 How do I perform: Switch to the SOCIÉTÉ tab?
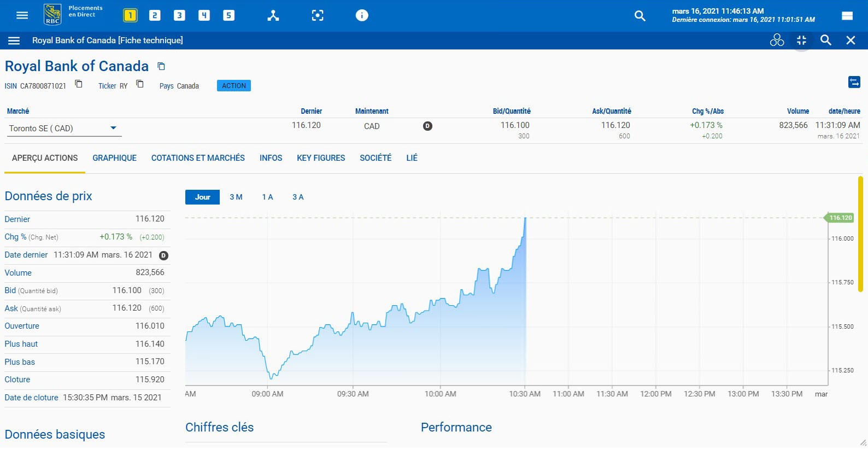376,158
